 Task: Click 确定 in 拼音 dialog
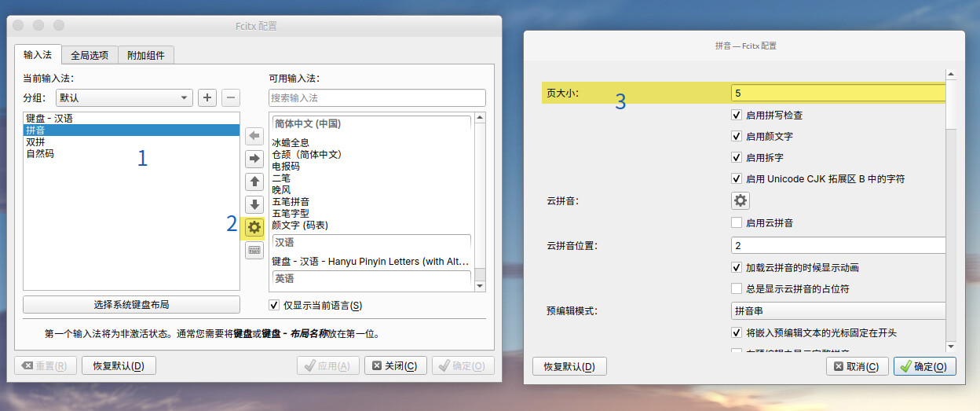925,366
